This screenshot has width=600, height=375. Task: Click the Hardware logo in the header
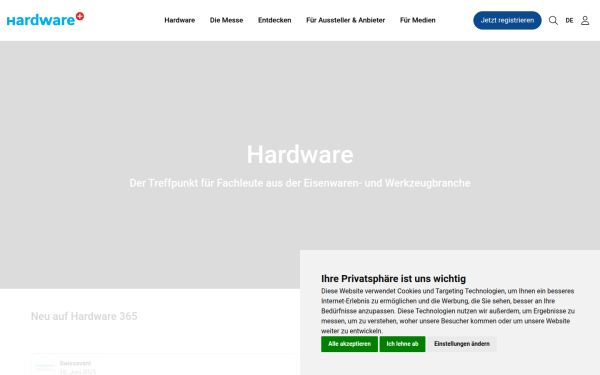click(x=45, y=19)
